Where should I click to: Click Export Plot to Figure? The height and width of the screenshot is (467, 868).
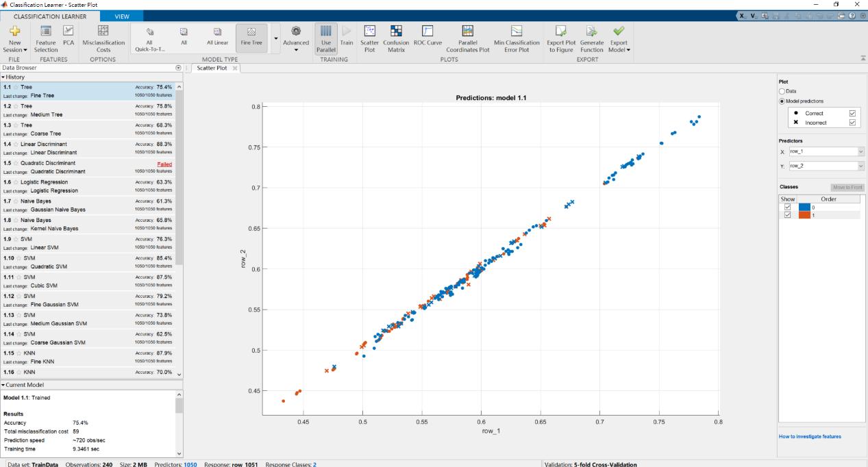click(561, 31)
